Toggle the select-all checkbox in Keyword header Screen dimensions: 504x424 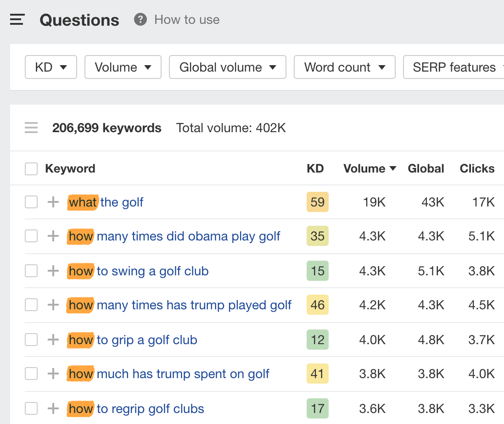pyautogui.click(x=31, y=169)
